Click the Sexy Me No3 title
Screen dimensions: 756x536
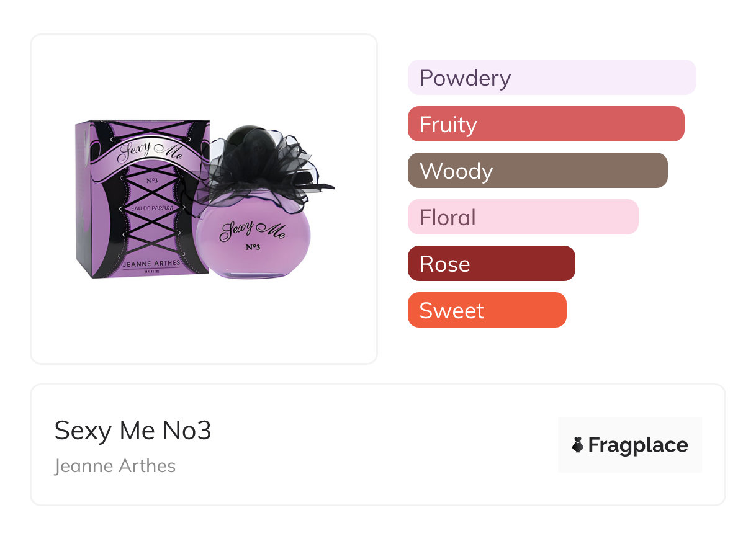[x=133, y=431]
